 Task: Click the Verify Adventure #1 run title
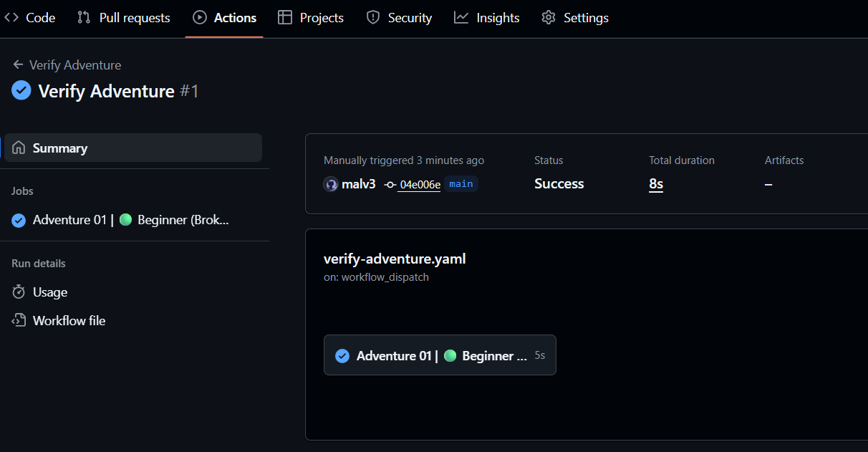[x=118, y=92]
